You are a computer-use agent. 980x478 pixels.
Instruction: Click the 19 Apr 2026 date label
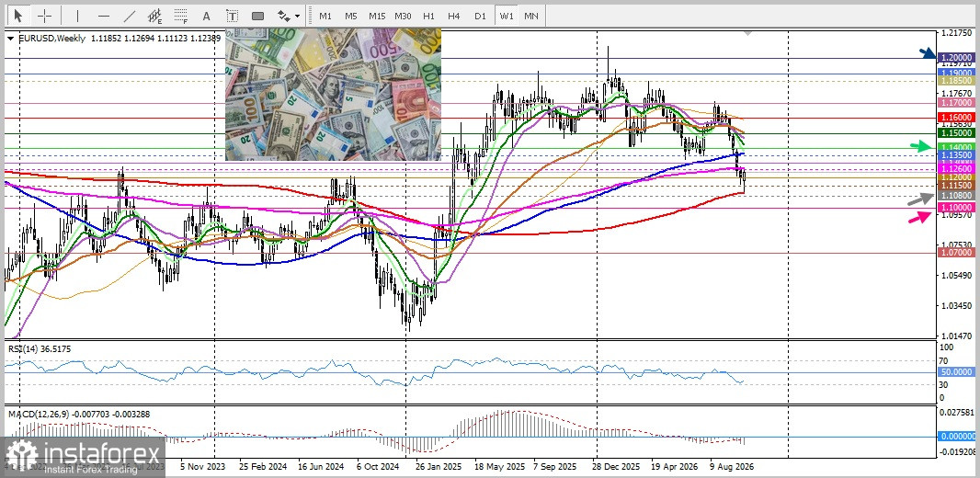674,466
